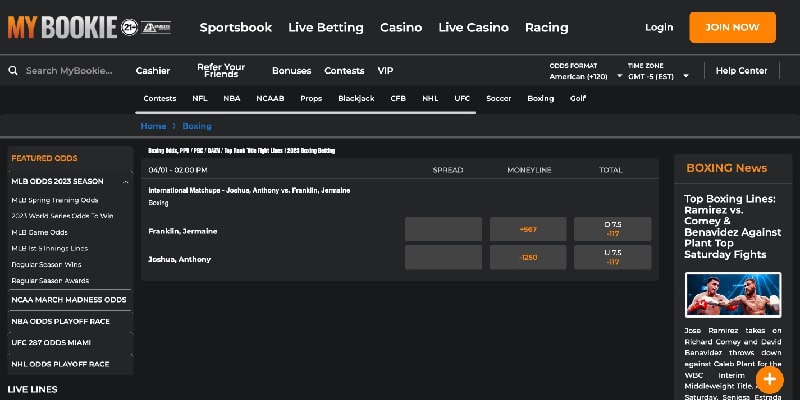Click the Login link

(x=659, y=28)
